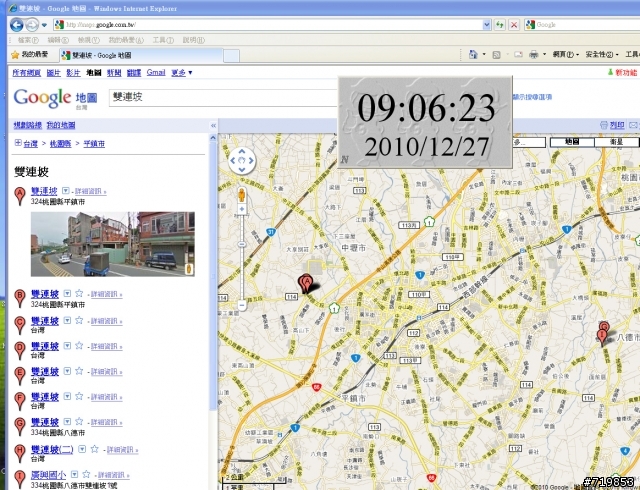Click the Gmail link
The image size is (640, 490).
pyautogui.click(x=156, y=72)
